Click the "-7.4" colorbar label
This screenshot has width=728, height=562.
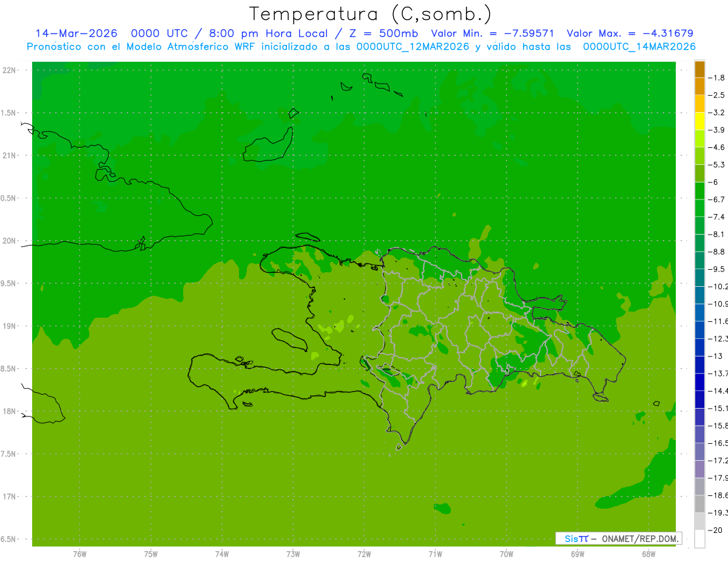[717, 217]
